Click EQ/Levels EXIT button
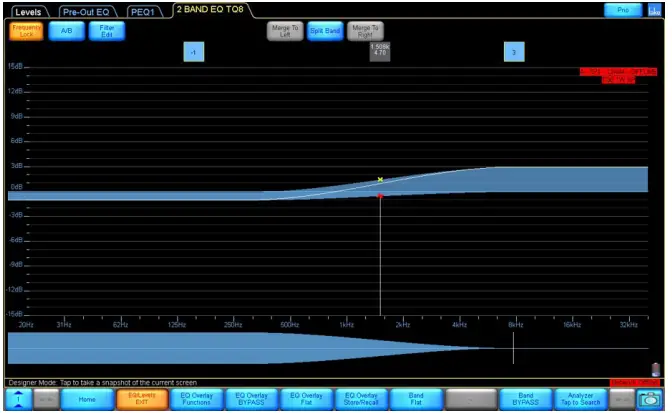672x413 pixels. tap(142, 400)
